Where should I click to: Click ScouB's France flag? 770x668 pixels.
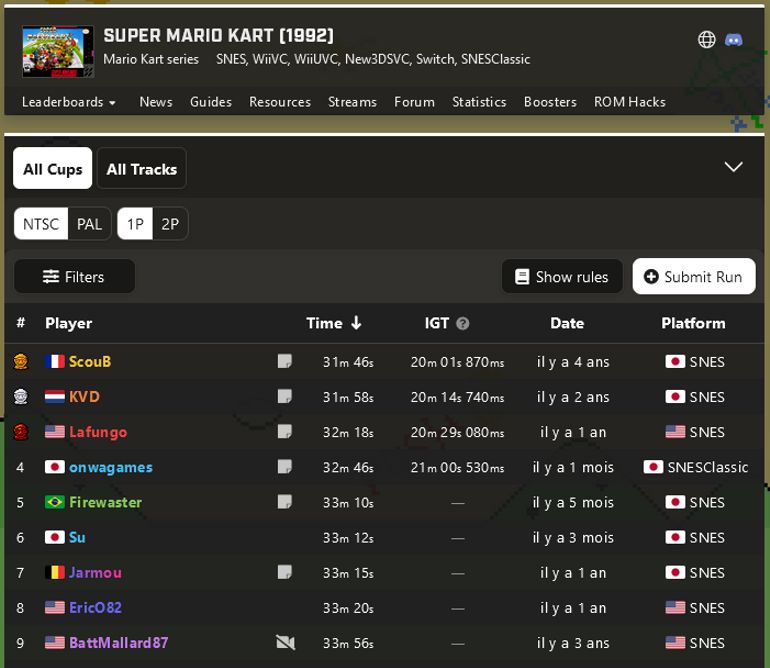[55, 362]
